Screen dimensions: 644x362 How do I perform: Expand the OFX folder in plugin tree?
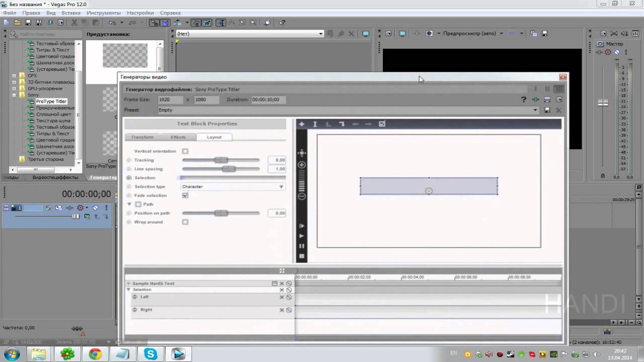point(14,76)
